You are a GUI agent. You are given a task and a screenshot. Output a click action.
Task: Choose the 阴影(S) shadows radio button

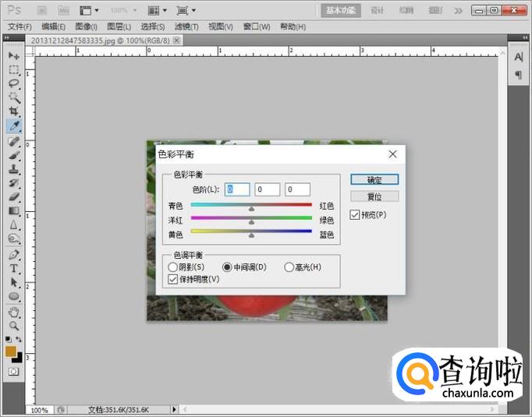tap(172, 267)
